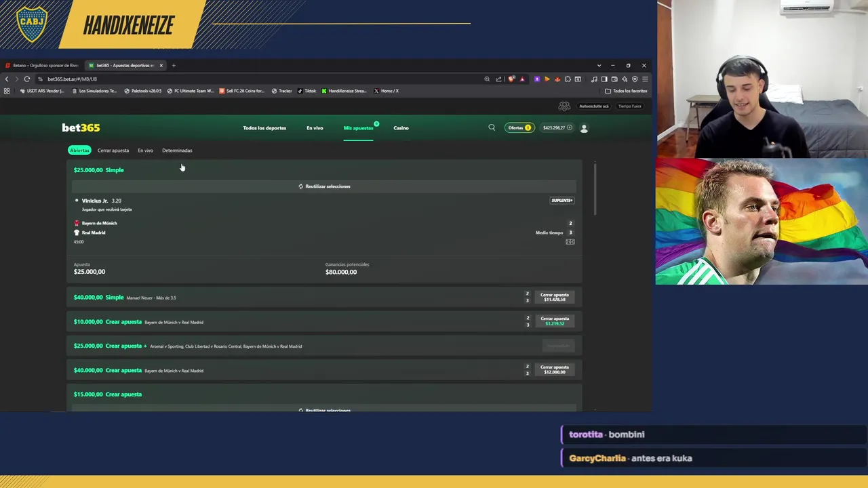Screen dimensions: 868x488
Task: Click the Autoexcluite acá button
Action: click(593, 106)
